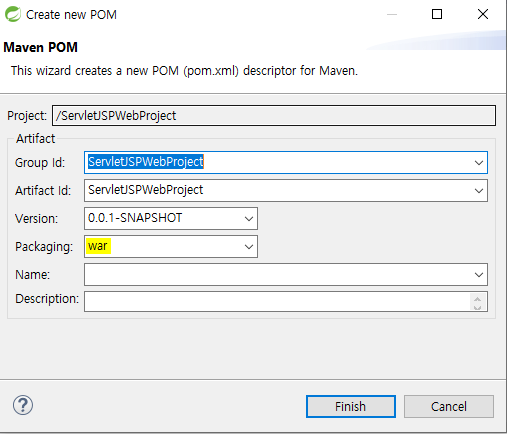Click the Packaging label

[x=44, y=247]
